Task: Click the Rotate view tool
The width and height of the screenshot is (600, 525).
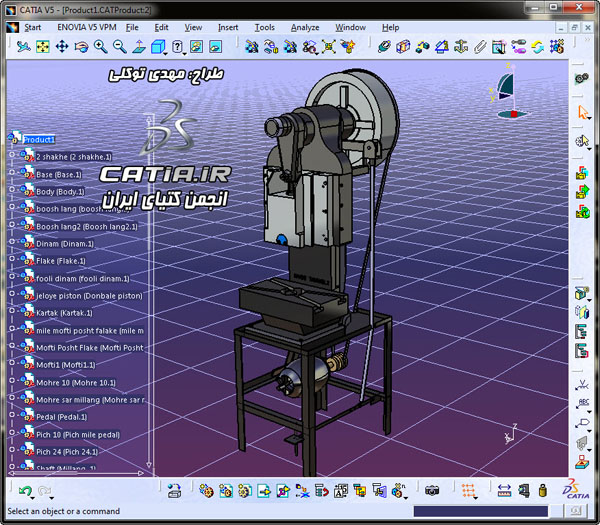Action: pos(82,46)
